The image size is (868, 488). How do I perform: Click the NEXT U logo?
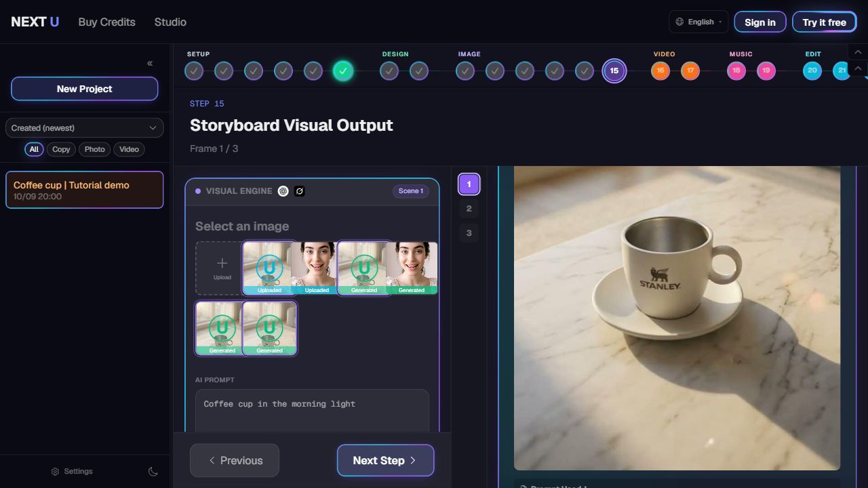click(35, 22)
